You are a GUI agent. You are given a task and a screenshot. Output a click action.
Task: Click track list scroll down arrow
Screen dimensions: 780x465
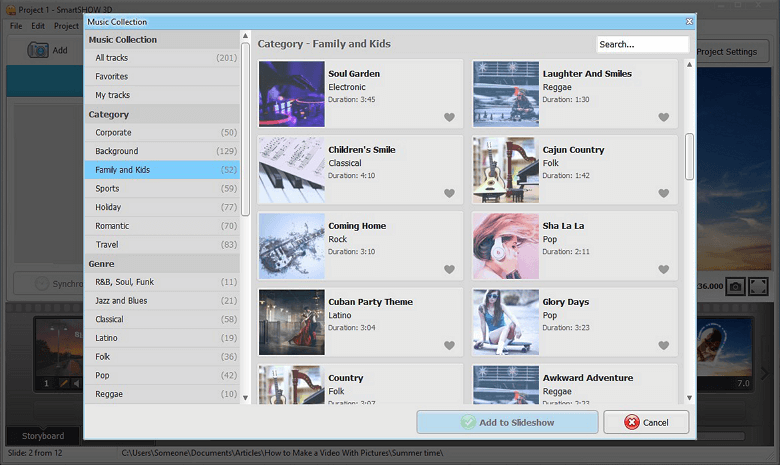pyautogui.click(x=689, y=398)
